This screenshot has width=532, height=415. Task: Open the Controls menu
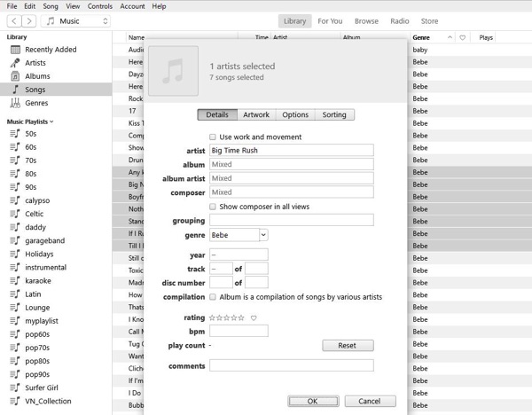click(99, 6)
